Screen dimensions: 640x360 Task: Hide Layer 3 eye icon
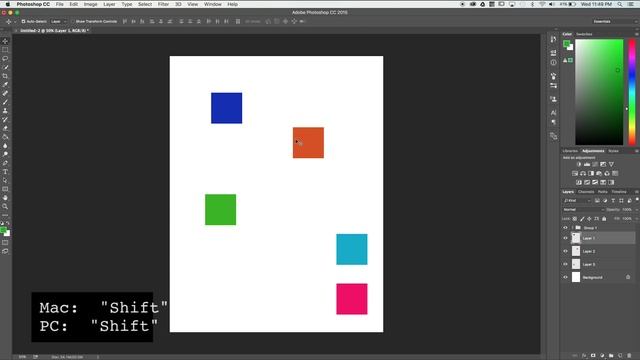(x=565, y=264)
